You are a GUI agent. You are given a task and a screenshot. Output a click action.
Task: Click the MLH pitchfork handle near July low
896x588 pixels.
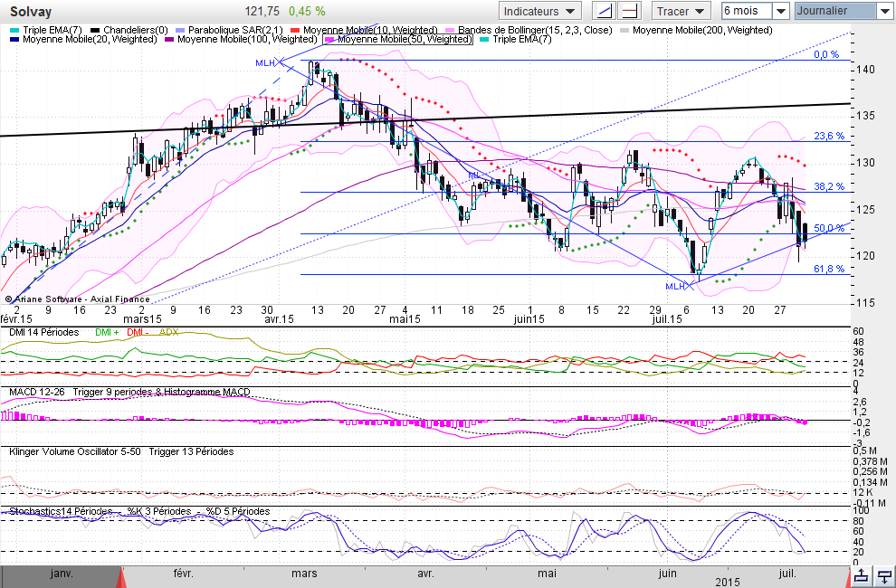pos(691,285)
